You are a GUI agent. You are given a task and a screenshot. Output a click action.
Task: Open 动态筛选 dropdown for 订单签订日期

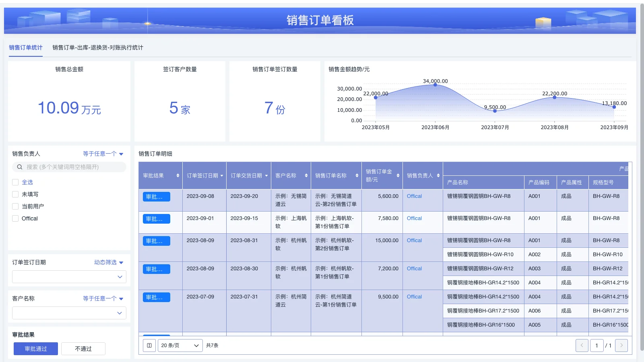point(109,262)
